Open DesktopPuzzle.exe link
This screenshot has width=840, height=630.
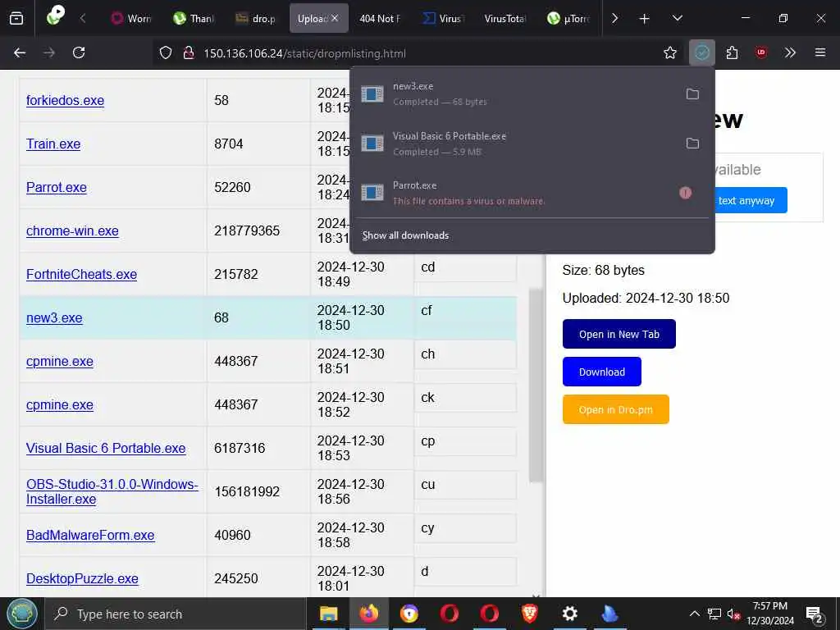click(x=82, y=578)
